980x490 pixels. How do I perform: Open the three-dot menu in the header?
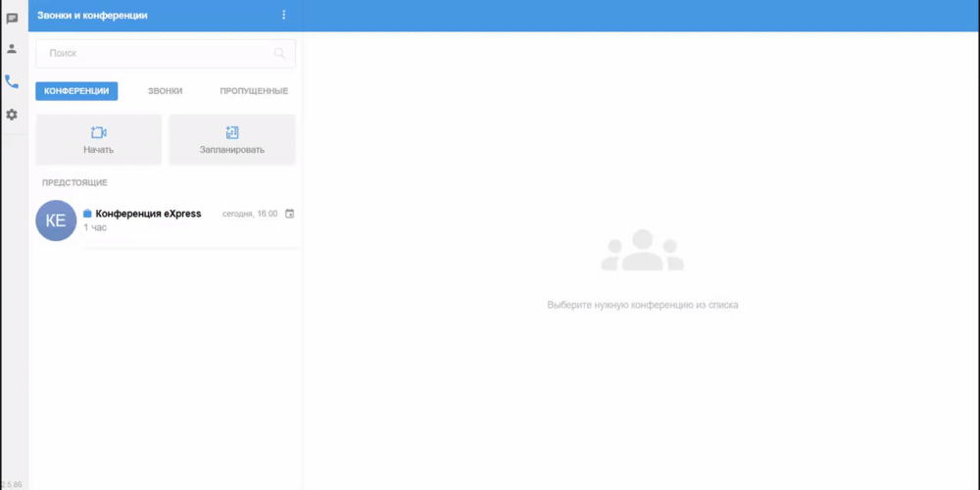click(x=284, y=15)
